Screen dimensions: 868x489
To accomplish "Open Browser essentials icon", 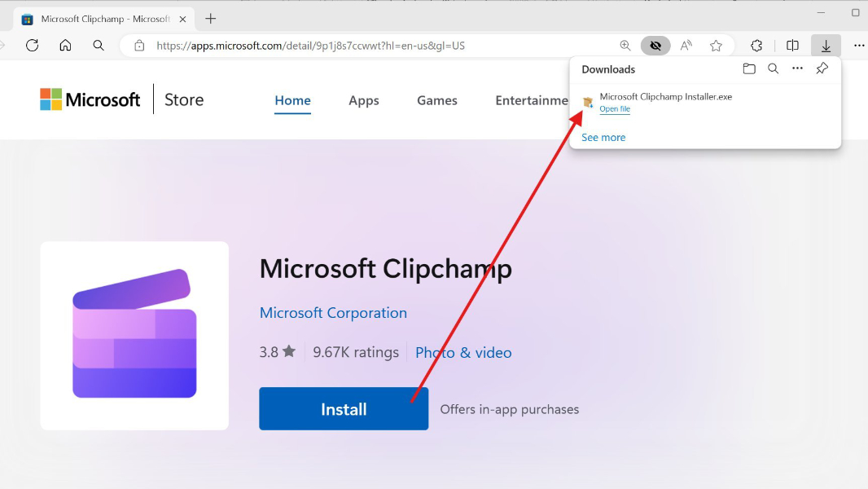I will click(756, 46).
